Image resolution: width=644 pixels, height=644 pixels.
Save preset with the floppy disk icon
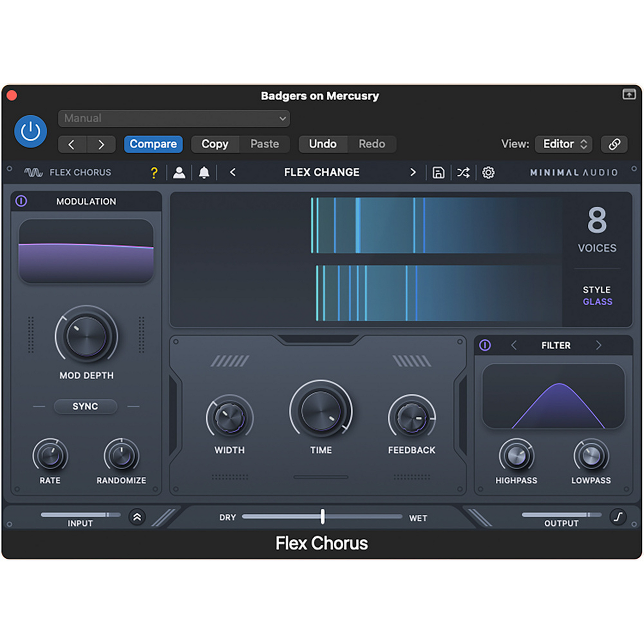[x=438, y=173]
